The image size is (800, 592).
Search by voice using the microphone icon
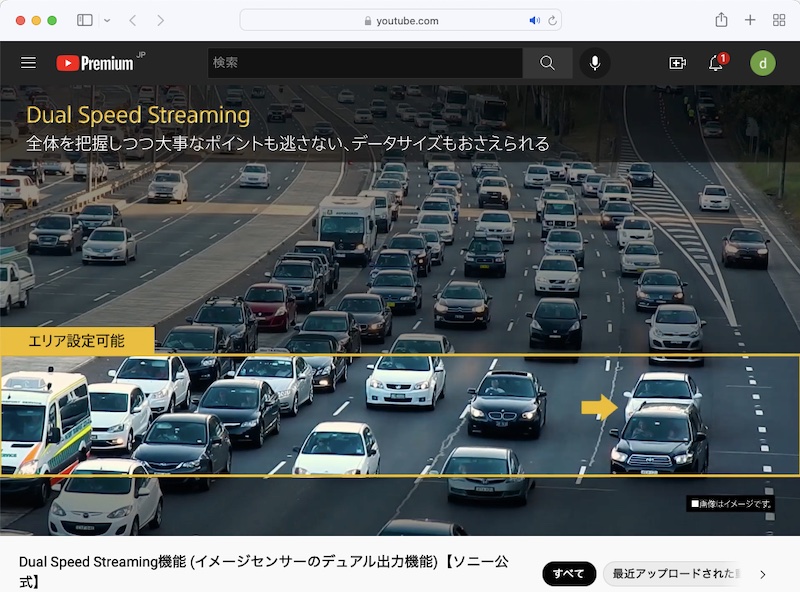(597, 63)
